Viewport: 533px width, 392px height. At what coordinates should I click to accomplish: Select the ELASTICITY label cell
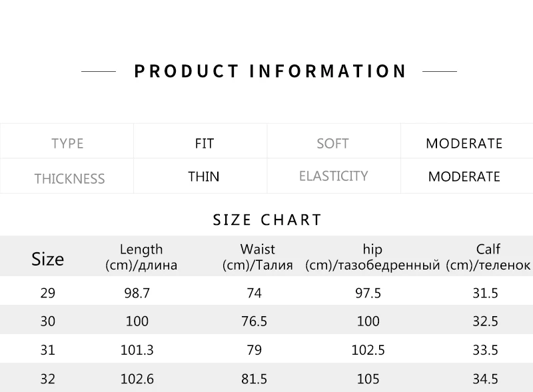(x=333, y=176)
